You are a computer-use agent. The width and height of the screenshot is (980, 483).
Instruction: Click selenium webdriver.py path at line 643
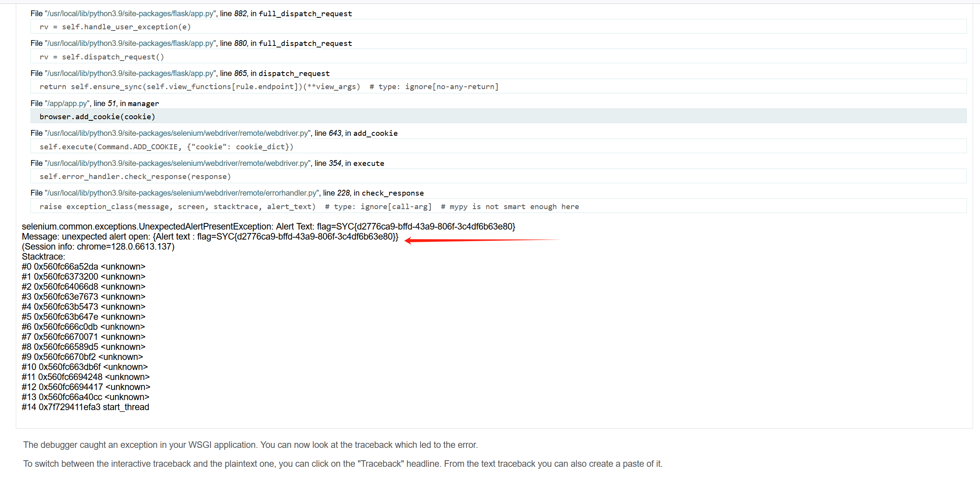tap(178, 133)
